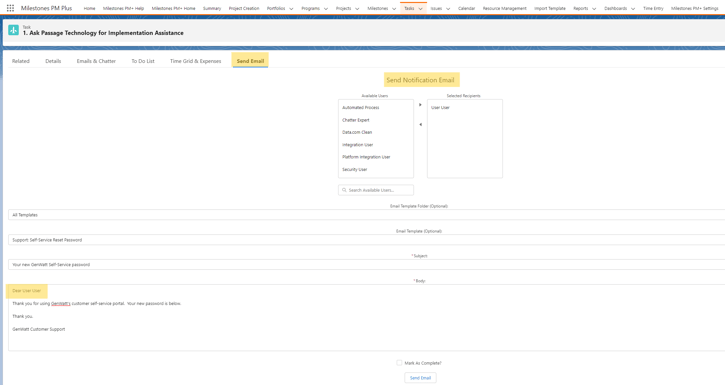This screenshot has width=725, height=385.
Task: Move recipient back to Available Users arrow
Action: pyautogui.click(x=420, y=124)
